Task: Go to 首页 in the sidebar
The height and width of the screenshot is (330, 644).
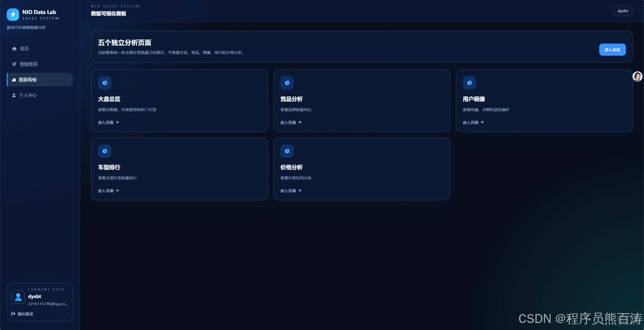Action: [40, 49]
